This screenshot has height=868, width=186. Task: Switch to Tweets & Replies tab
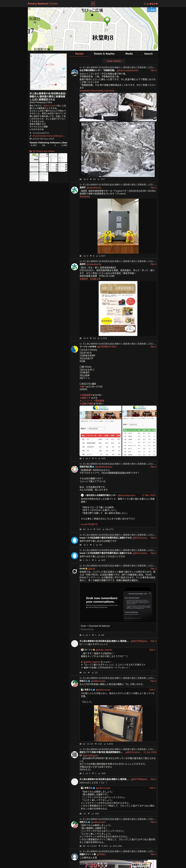(104, 54)
